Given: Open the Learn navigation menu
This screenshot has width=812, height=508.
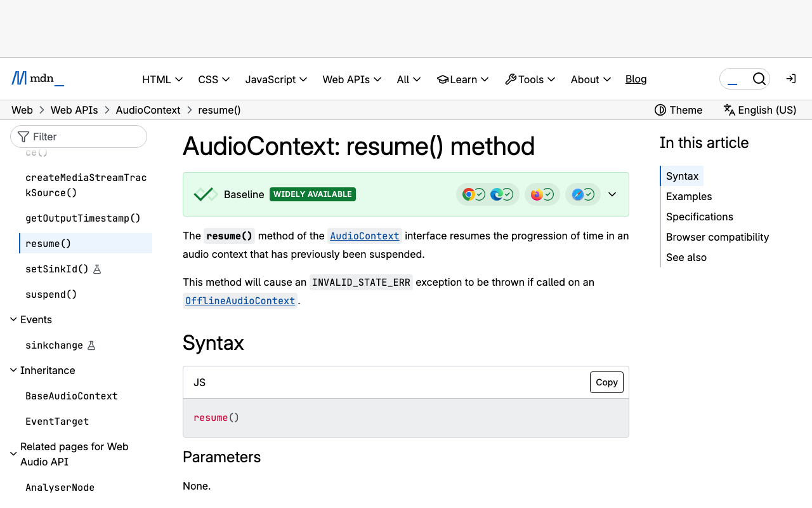Looking at the screenshot, I should click(x=463, y=79).
